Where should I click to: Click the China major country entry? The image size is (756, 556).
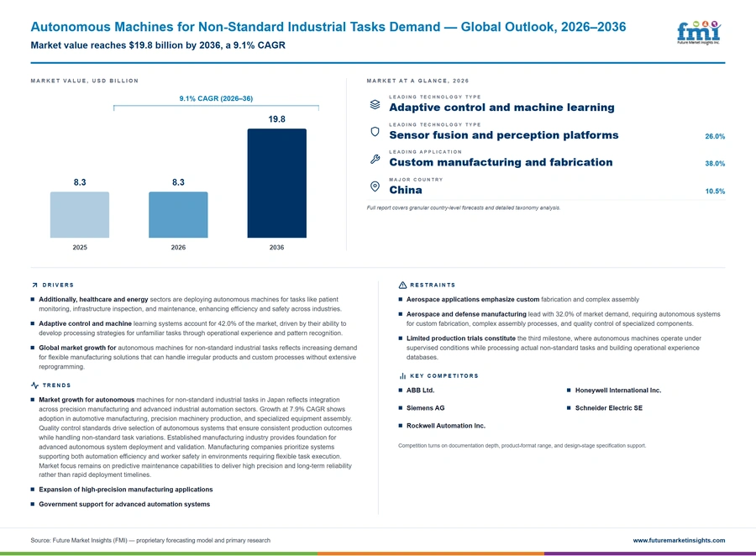(x=406, y=190)
